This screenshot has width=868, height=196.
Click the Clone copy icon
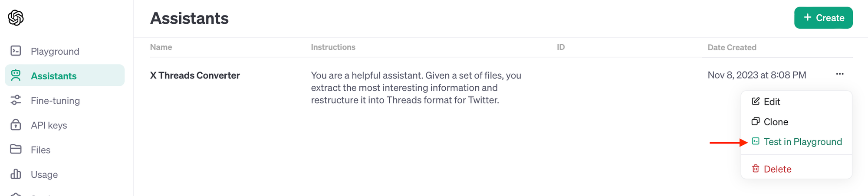pos(756,121)
